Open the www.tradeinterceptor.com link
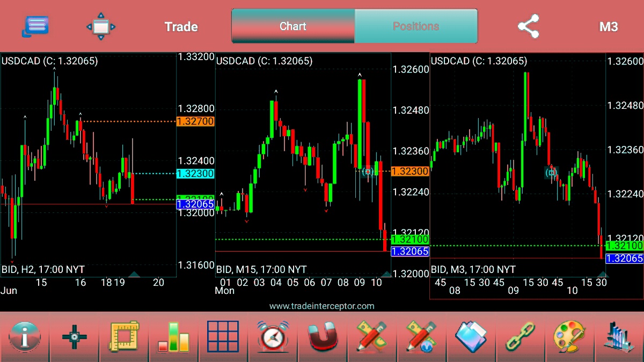The image size is (644, 362). 322,306
